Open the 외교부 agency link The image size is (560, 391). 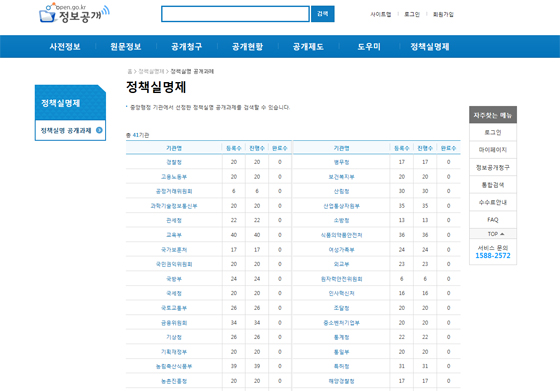pyautogui.click(x=341, y=264)
